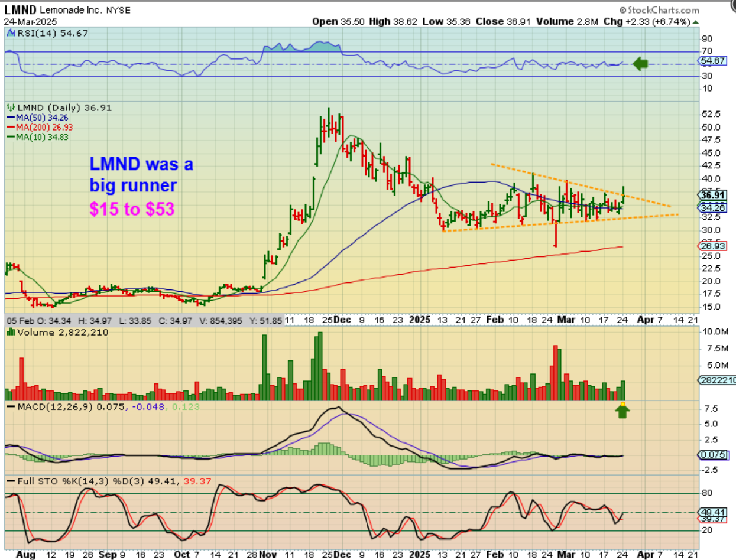Click the pink "$15 to $53" annotation
736x560 pixels.
coord(132,209)
